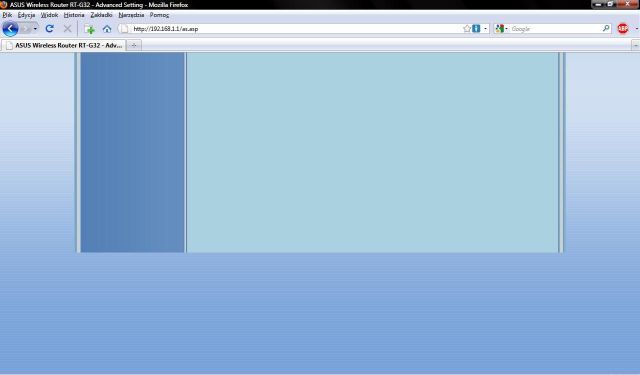This screenshot has width=640, height=375.
Task: Restore down the Firefox window
Action: pos(611,4)
